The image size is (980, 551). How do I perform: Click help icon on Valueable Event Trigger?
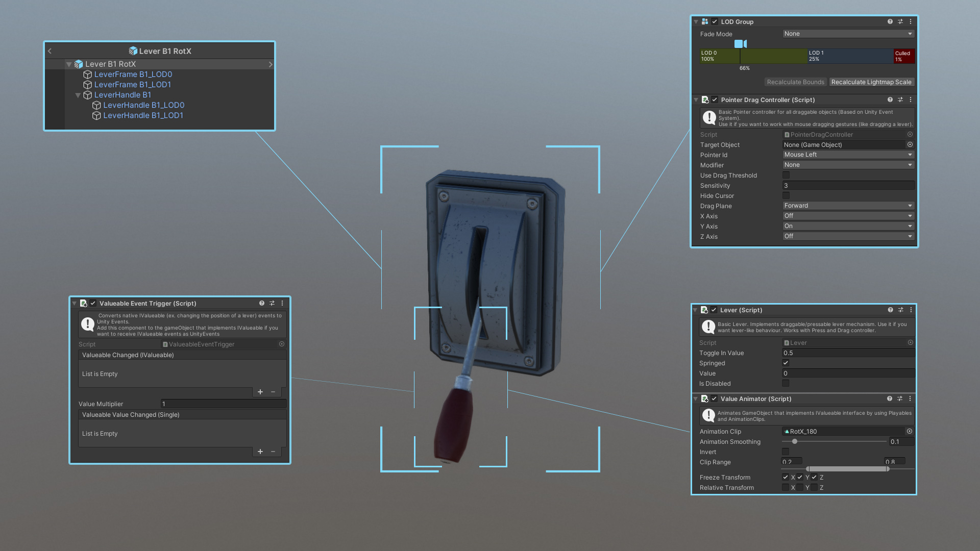click(262, 304)
